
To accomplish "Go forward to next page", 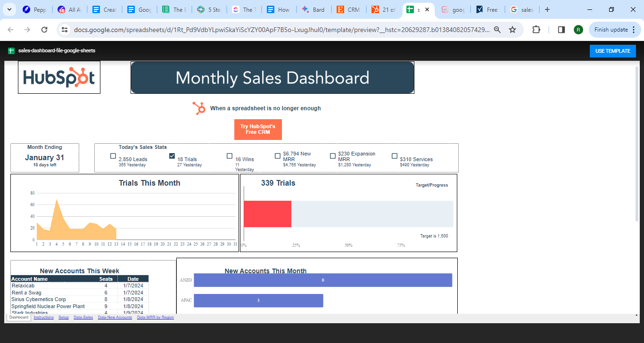I will click(27, 30).
